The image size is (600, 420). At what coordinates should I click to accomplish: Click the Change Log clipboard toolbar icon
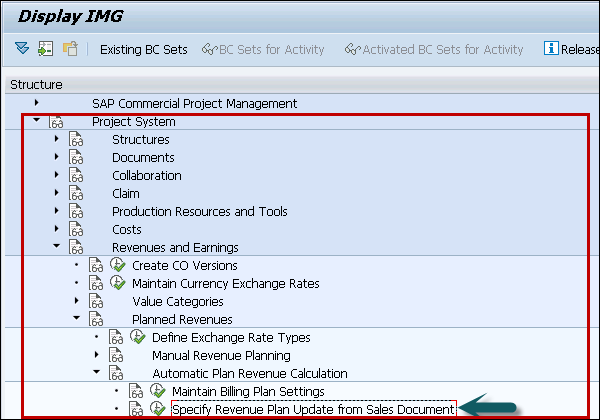click(x=70, y=49)
